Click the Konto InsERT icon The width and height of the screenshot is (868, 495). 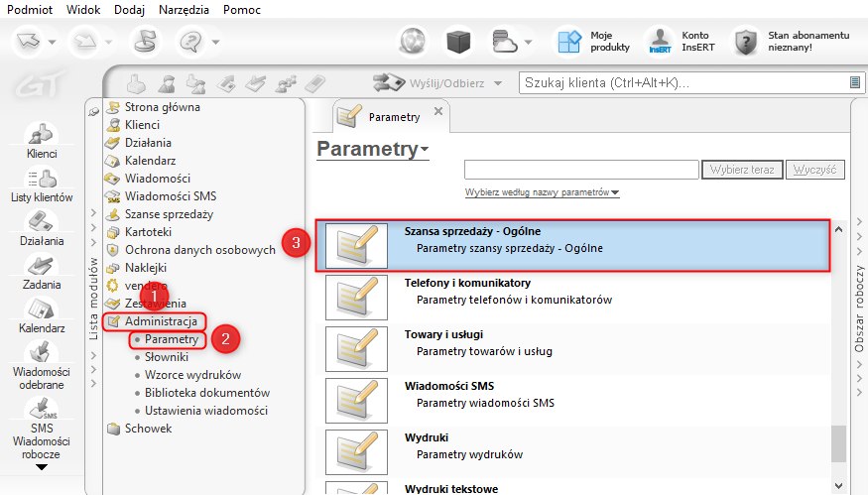(661, 42)
